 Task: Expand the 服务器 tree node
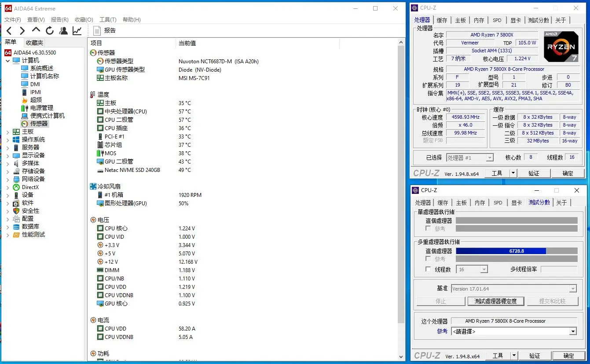pos(7,147)
